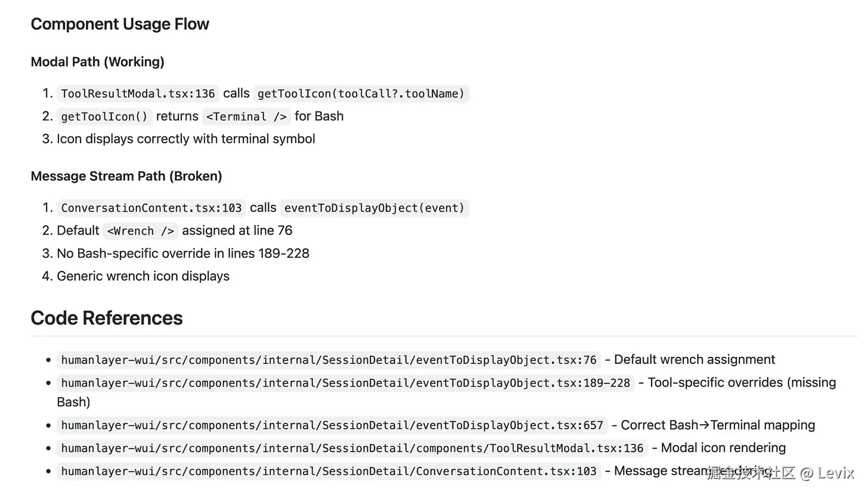Click the Modal Path (Working) subheading
This screenshot has height=495, width=868.
click(98, 62)
